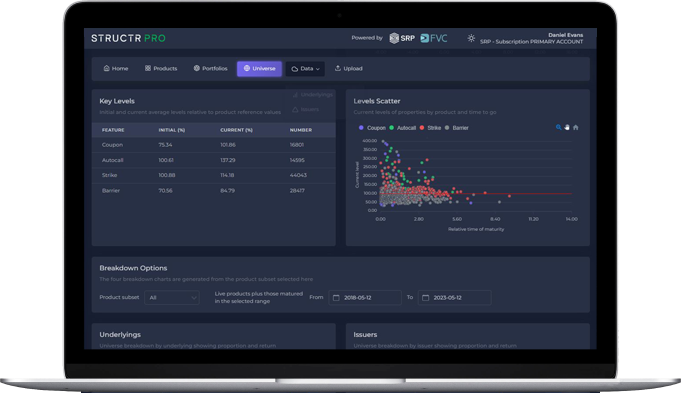Click initial value 100.61

166,160
